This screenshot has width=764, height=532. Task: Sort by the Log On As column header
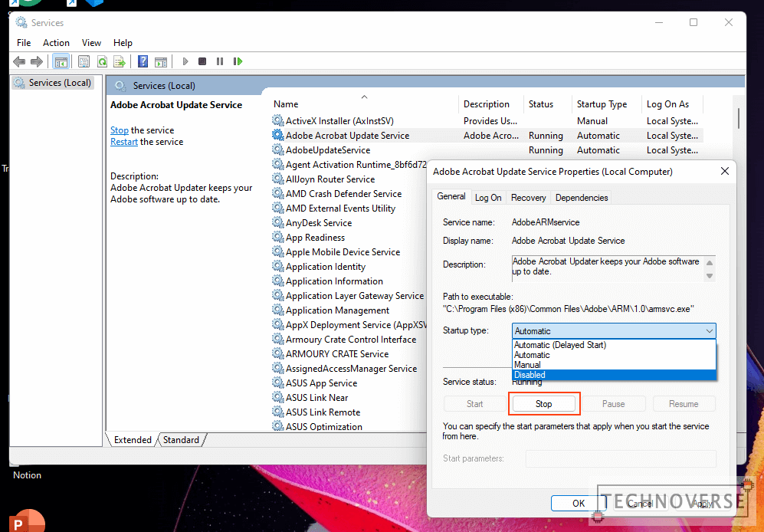point(672,103)
